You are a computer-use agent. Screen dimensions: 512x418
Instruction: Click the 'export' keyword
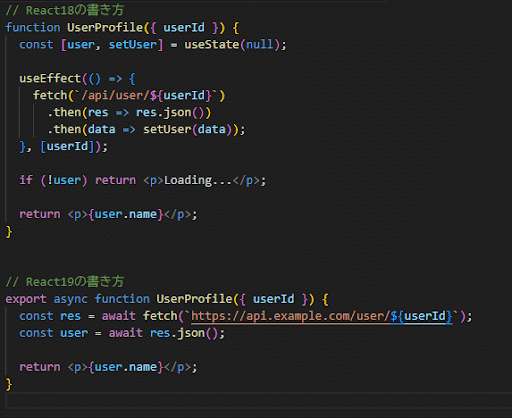(26, 299)
